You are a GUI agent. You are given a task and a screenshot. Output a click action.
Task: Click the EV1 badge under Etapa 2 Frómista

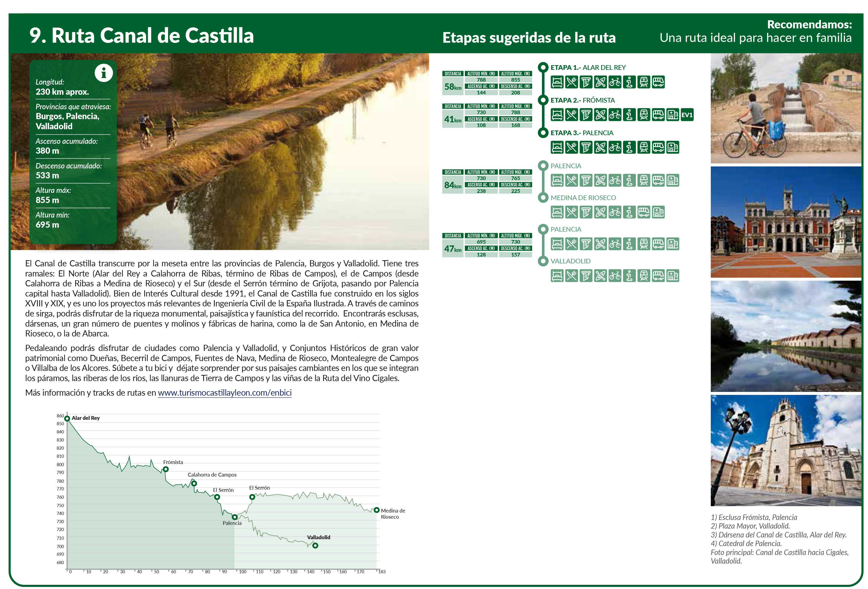pos(687,115)
